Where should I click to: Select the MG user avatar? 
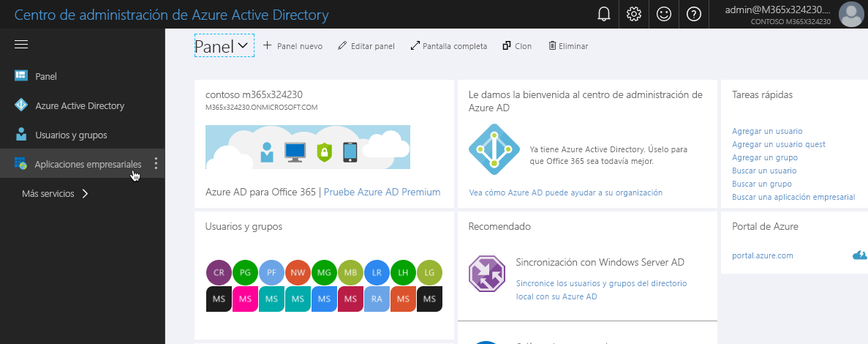(325, 273)
